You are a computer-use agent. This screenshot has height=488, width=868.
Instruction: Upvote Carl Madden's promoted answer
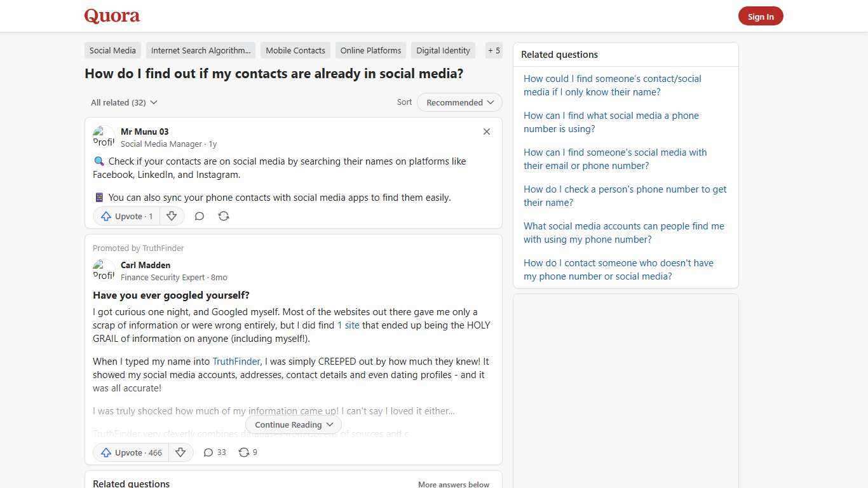coord(130,452)
